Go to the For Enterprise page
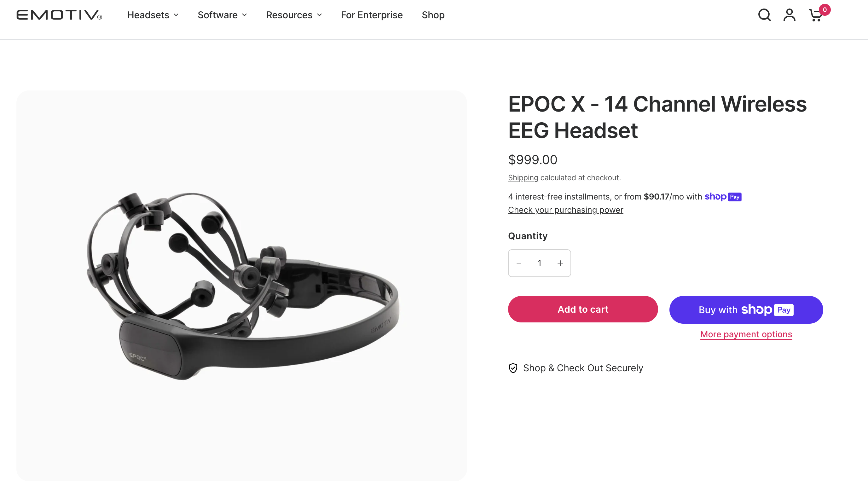The width and height of the screenshot is (868, 486). point(372,15)
